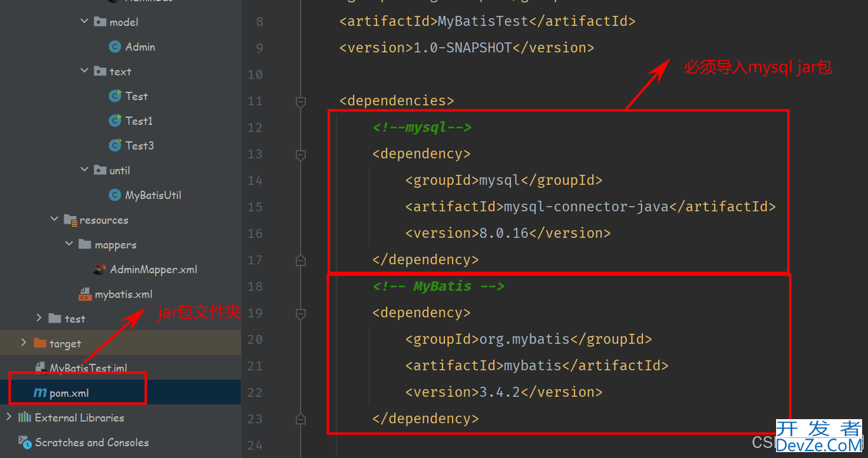Select the model package icon

click(x=100, y=22)
